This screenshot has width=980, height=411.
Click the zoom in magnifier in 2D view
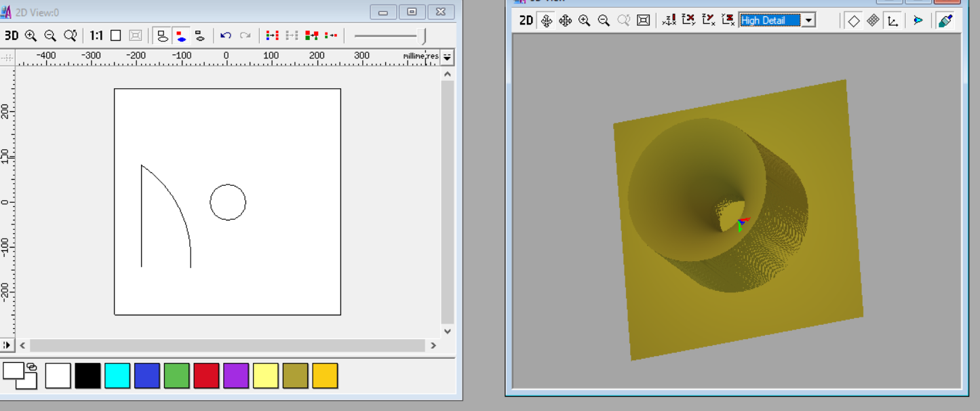pyautogui.click(x=31, y=36)
